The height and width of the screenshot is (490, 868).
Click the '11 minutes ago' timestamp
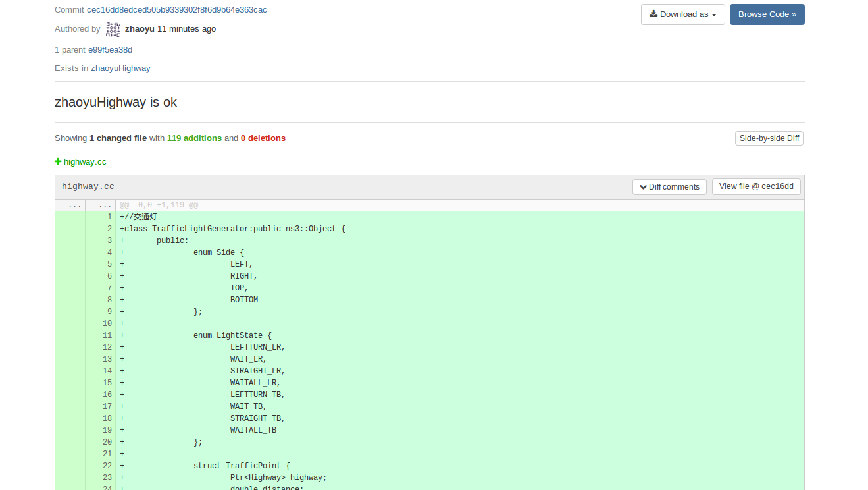[x=187, y=29]
